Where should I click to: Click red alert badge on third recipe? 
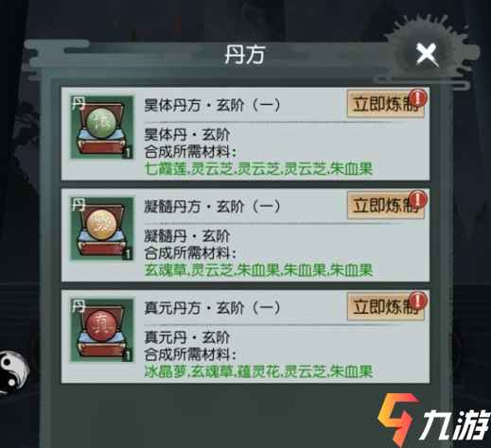pyautogui.click(x=418, y=301)
